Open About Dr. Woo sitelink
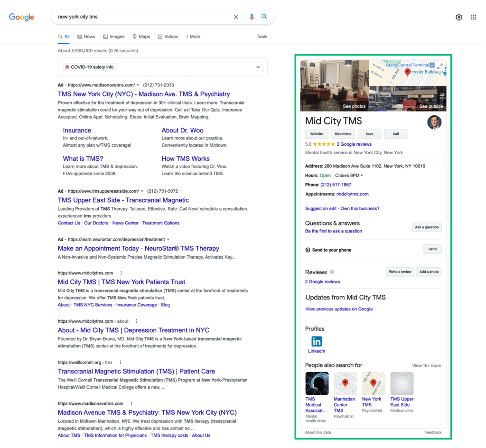The height and width of the screenshot is (448, 486). click(x=182, y=131)
